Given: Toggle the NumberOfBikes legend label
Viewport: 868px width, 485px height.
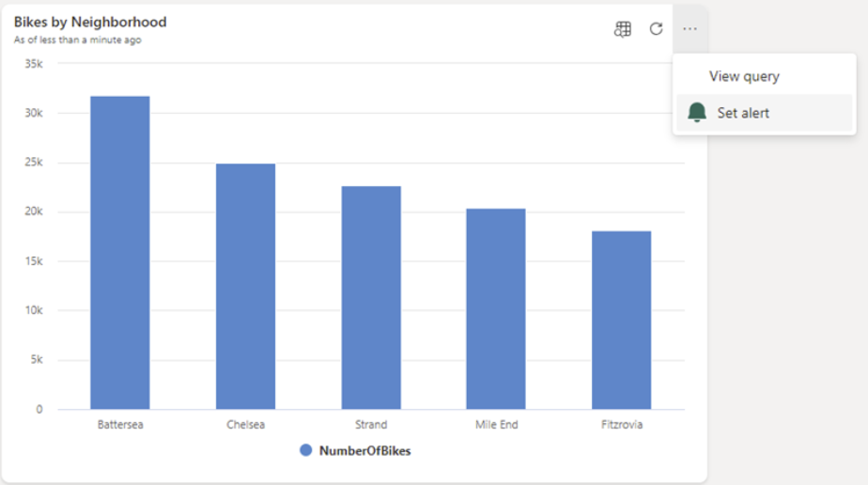Looking at the screenshot, I should 364,450.
